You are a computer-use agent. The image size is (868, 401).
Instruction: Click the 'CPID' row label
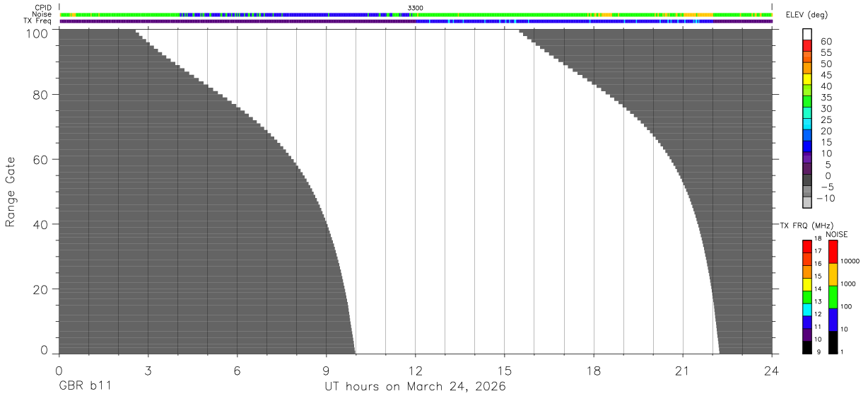pyautogui.click(x=44, y=8)
